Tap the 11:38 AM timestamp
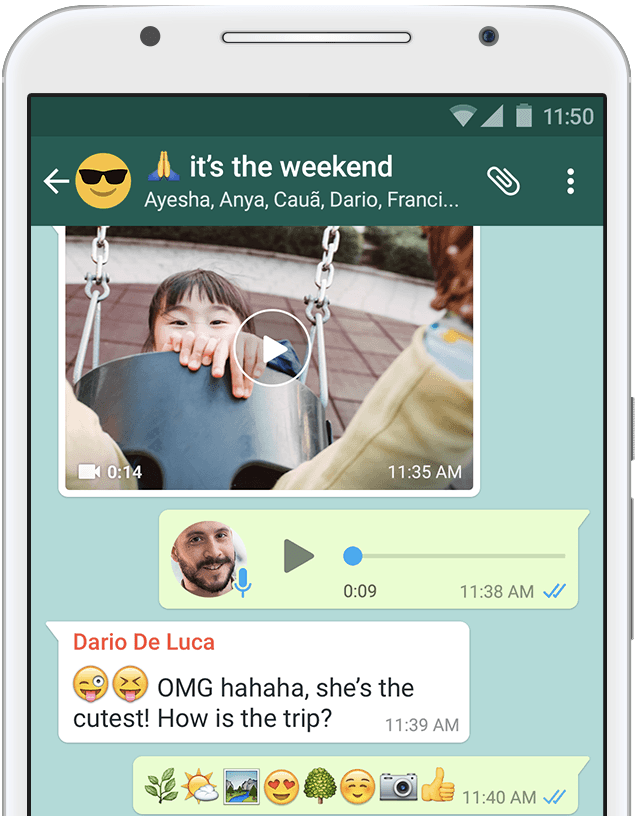Image resolution: width=636 pixels, height=816 pixels. point(497,592)
